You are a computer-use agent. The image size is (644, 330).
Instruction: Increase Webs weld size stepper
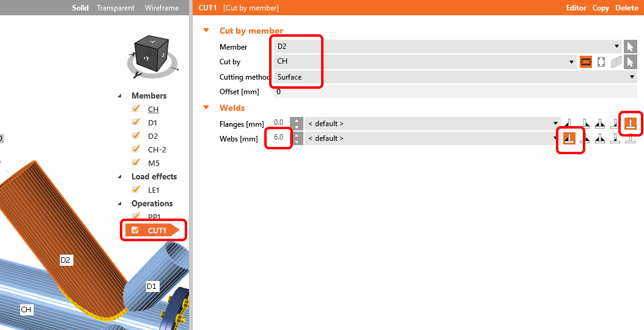(297, 135)
